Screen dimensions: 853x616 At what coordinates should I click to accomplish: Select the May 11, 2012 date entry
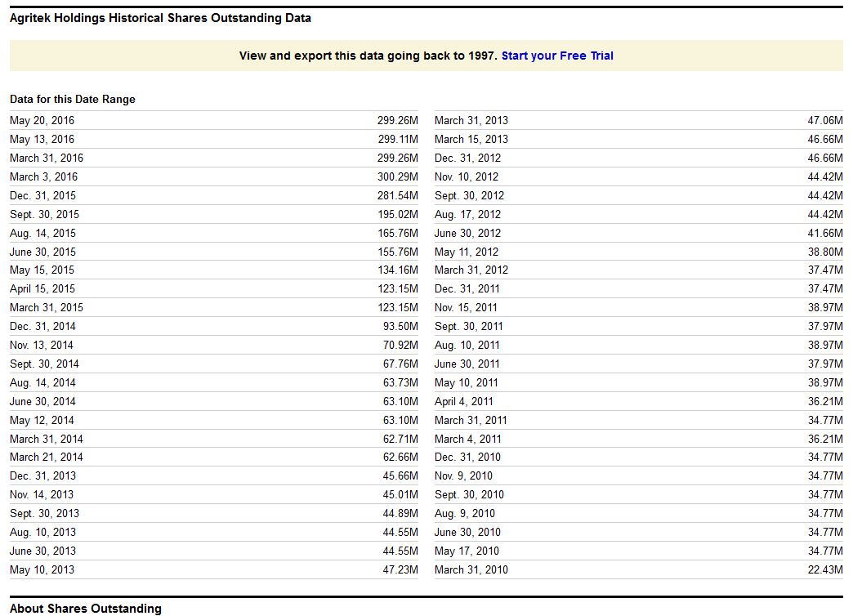tap(467, 252)
